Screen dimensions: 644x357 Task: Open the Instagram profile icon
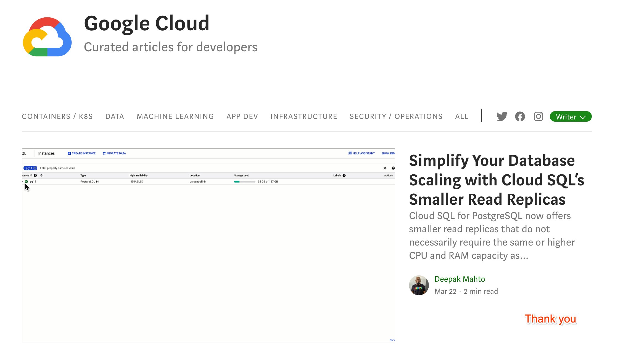coord(538,116)
